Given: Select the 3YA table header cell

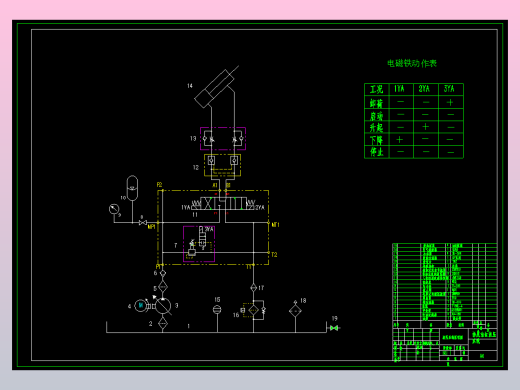Looking at the screenshot, I should pyautogui.click(x=451, y=89).
